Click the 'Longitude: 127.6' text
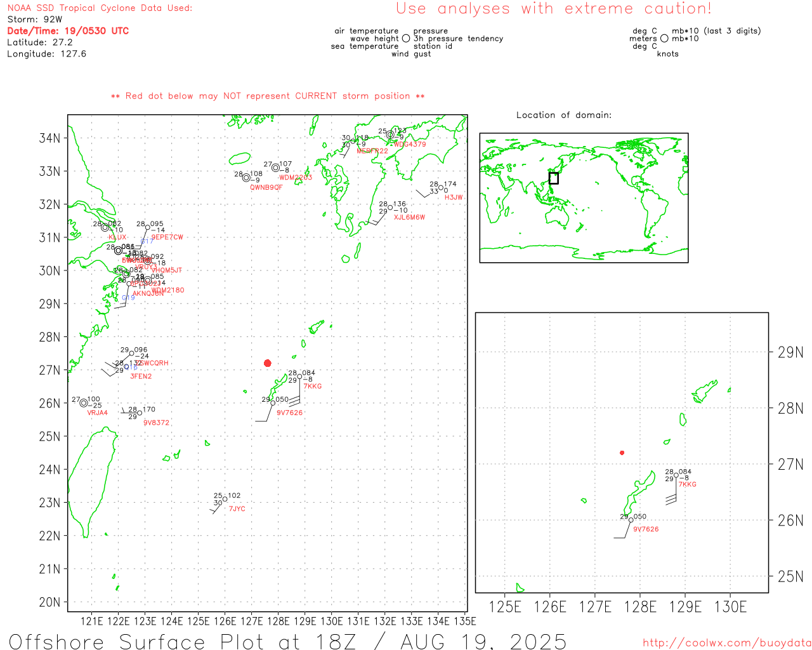This screenshot has width=812, height=650. pyautogui.click(x=46, y=54)
